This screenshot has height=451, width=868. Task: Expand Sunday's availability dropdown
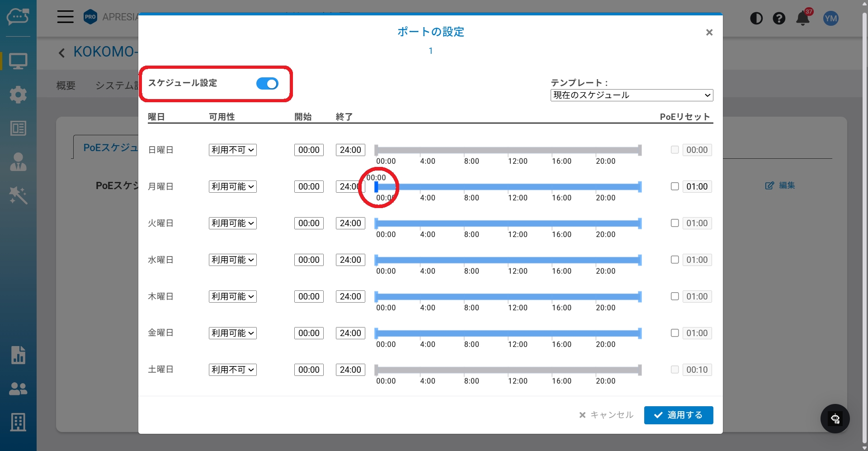tap(232, 150)
